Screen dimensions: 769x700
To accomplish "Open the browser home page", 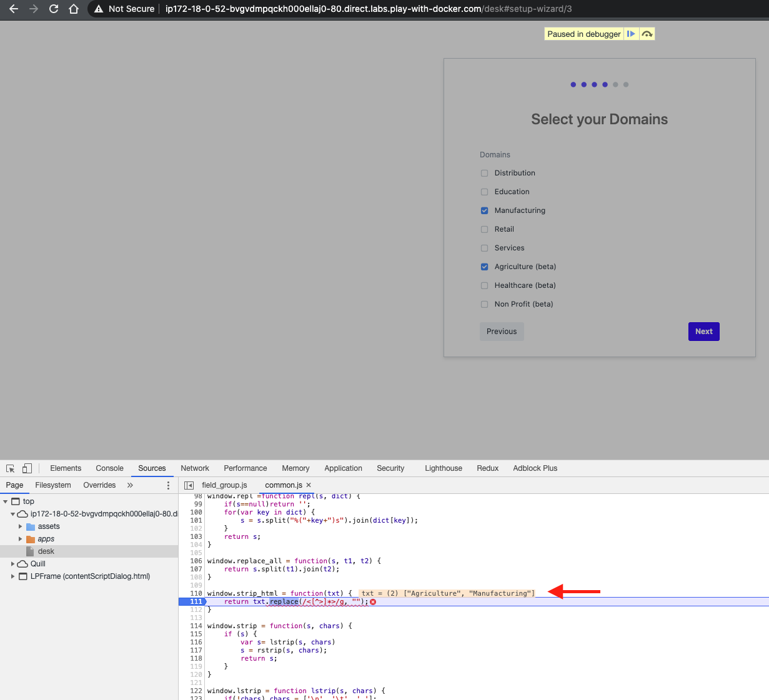I will (x=74, y=9).
